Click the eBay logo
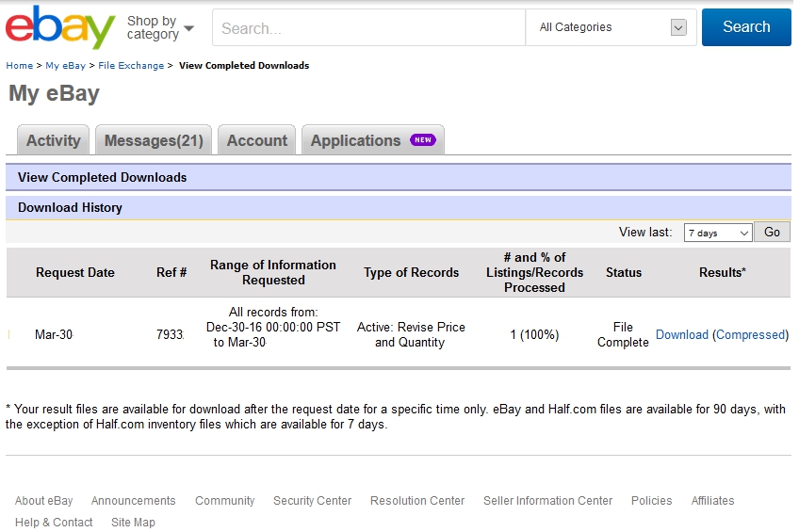Viewport: 799px width, 532px height. coord(60,27)
